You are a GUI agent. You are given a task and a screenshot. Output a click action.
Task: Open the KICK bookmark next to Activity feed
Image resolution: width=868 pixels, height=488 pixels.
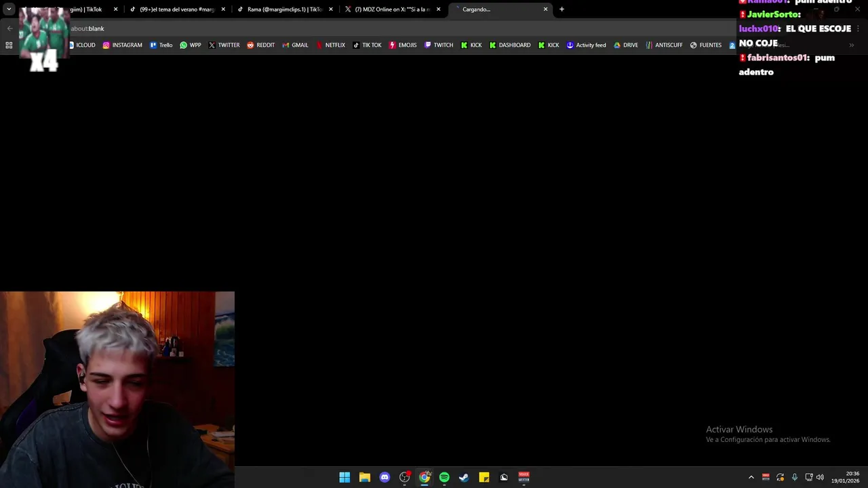tap(549, 45)
